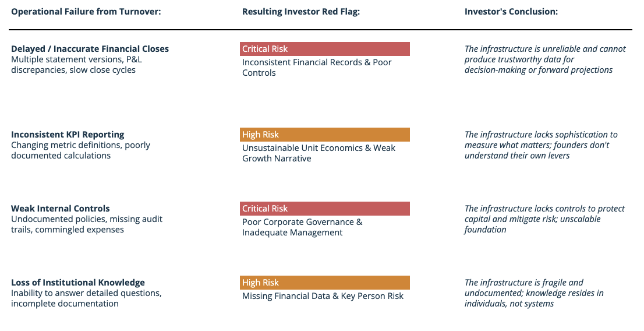Click the High Risk bar above Missing Financial Data
The width and height of the screenshot is (644, 331).
pos(325,283)
